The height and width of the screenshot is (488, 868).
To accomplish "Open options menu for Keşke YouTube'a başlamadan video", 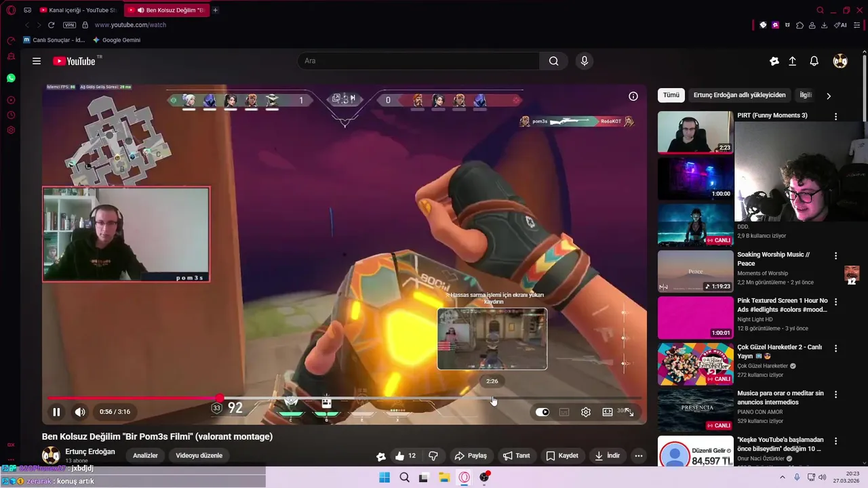I will click(835, 441).
